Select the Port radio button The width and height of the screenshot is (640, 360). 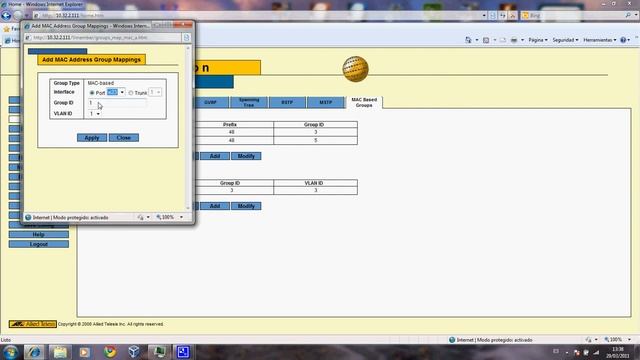[x=92, y=93]
